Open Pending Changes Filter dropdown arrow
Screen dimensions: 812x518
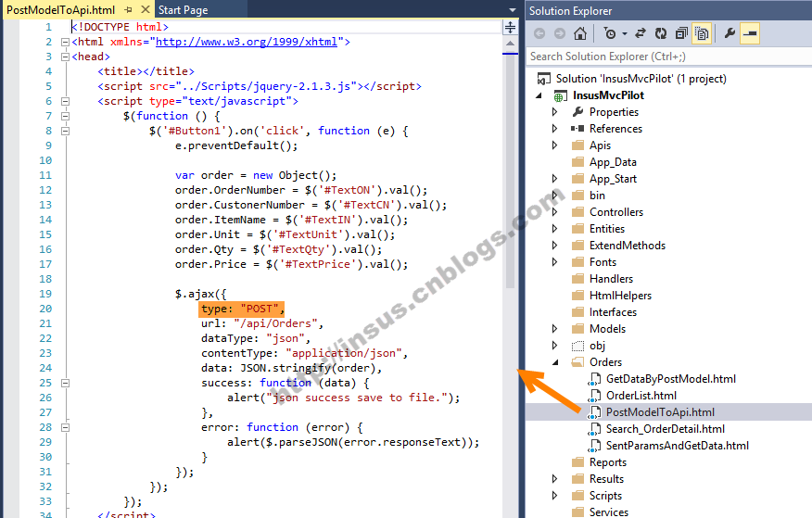click(x=625, y=34)
